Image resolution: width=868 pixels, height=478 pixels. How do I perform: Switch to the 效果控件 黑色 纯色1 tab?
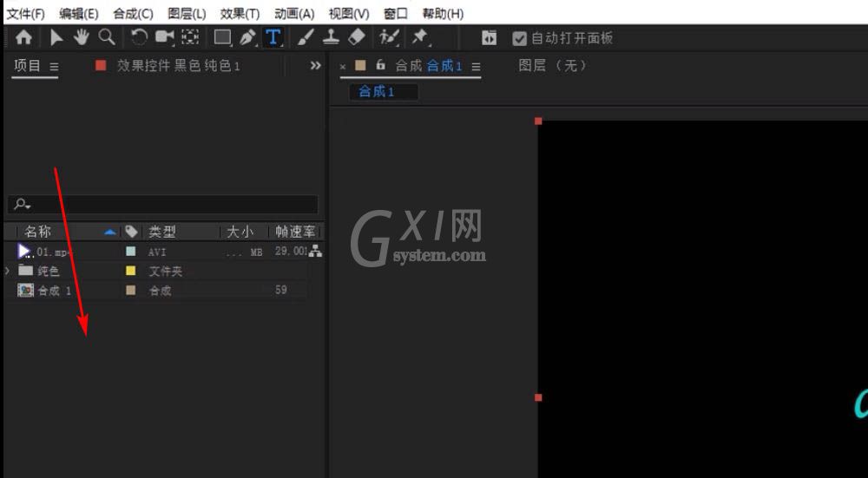coord(178,66)
